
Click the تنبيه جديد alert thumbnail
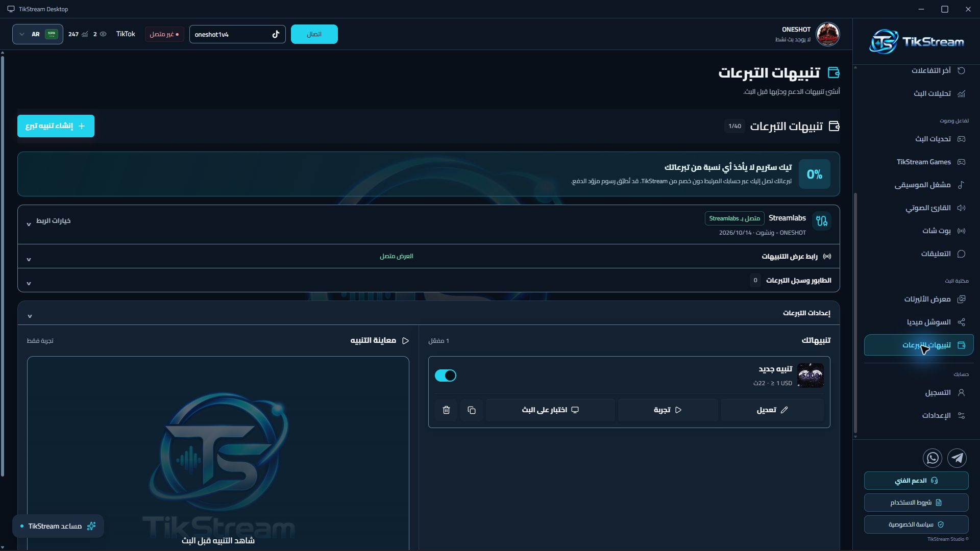[811, 375]
